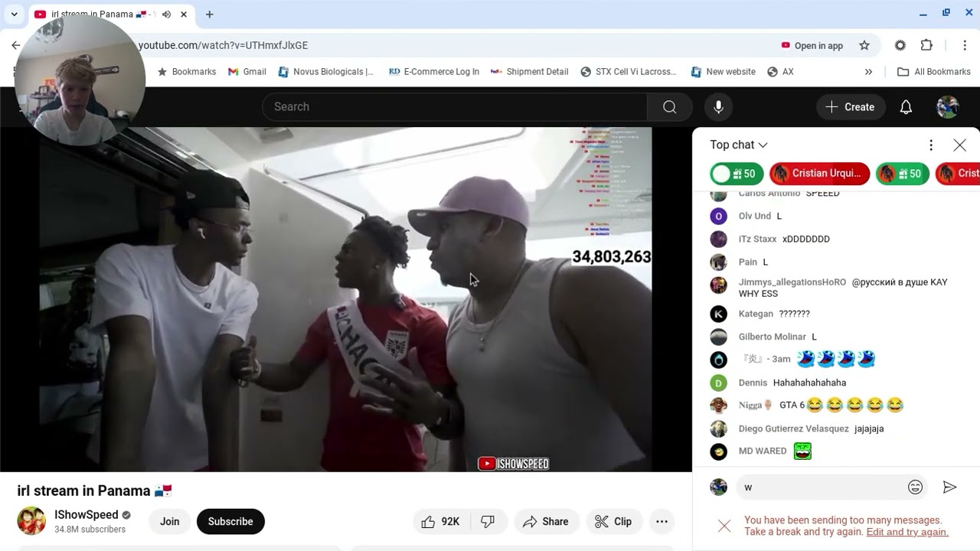Click the Join channel button
980x551 pixels.
click(x=169, y=521)
